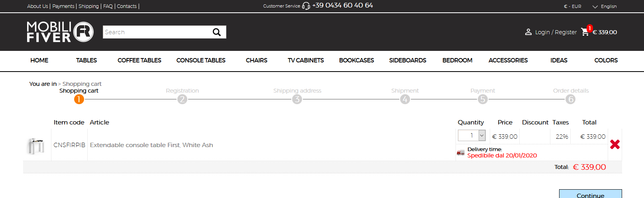Open the English language dropdown
This screenshot has width=644, height=198.
[605, 6]
